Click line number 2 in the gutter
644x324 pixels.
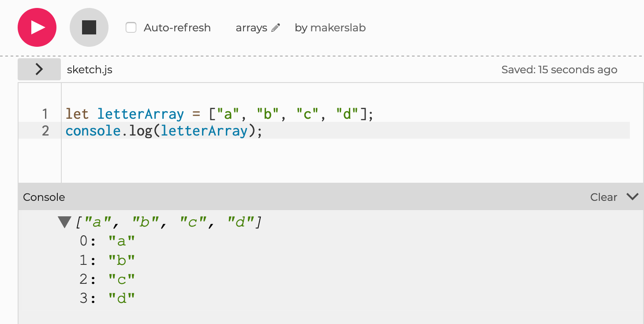click(x=45, y=131)
